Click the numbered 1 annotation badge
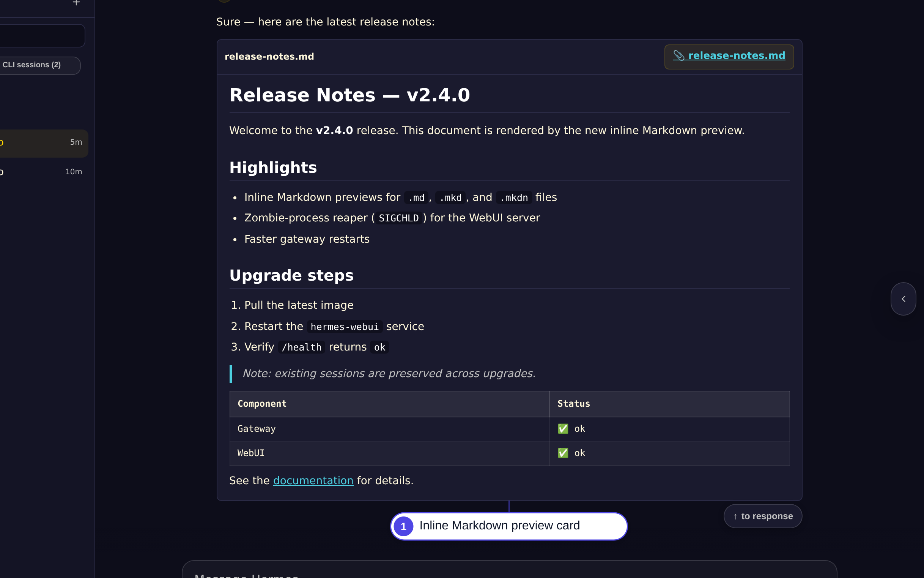 pos(403,526)
